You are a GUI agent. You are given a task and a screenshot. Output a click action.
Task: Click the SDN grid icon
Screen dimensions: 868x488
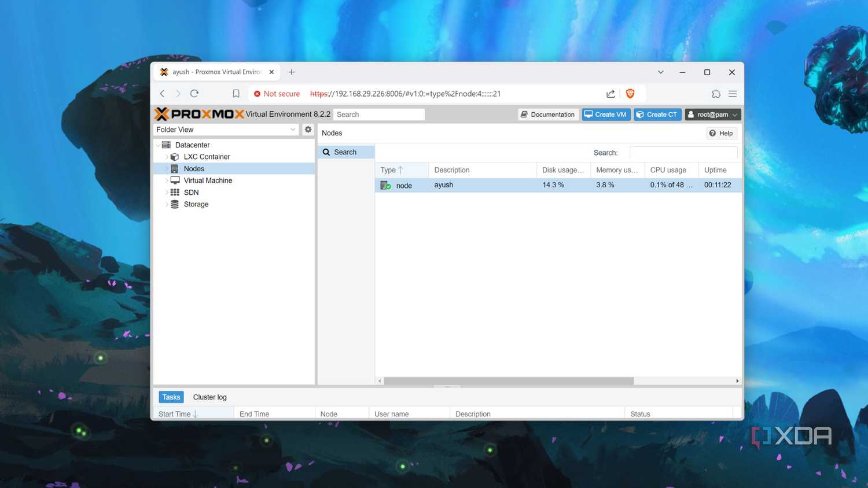[175, 193]
